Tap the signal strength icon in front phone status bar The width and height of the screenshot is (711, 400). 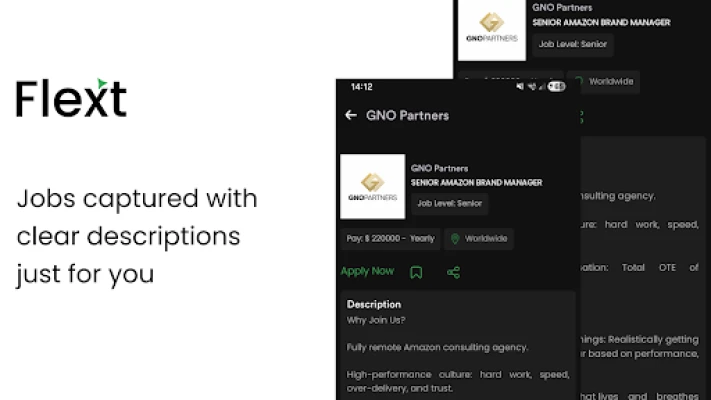coord(545,87)
